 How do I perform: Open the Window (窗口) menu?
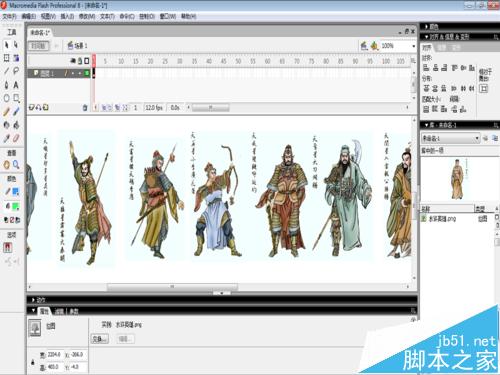pos(168,16)
